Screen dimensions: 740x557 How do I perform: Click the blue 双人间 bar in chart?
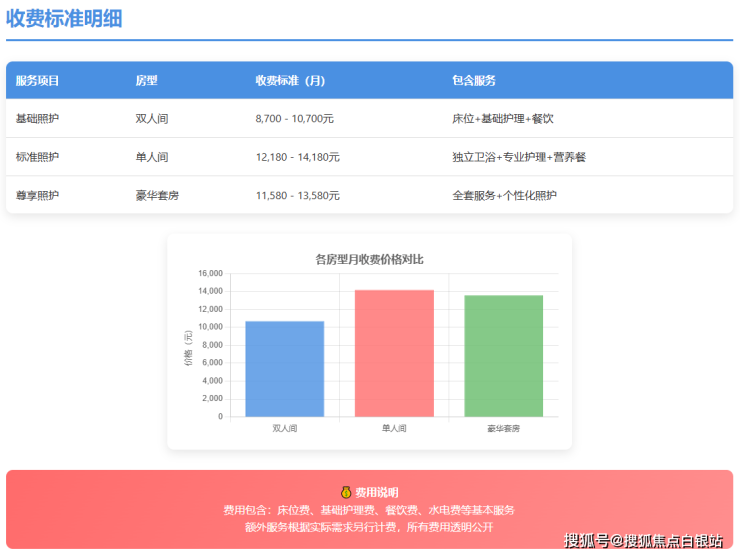pyautogui.click(x=285, y=369)
